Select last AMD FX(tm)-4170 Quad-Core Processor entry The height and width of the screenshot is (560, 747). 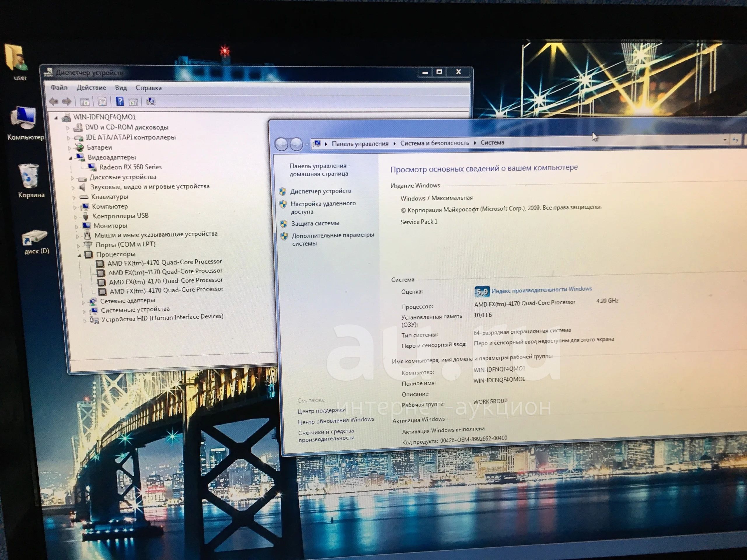(x=167, y=290)
